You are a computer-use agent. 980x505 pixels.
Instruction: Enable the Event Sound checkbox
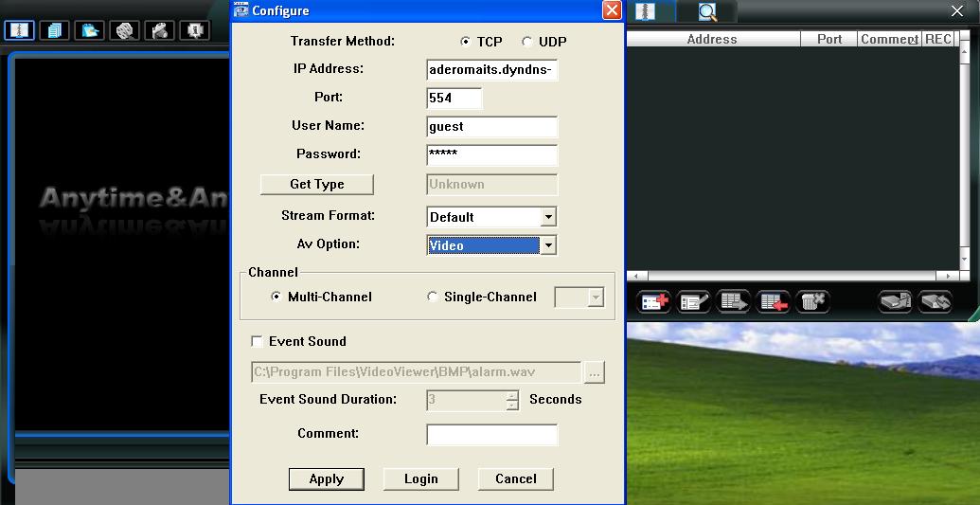(257, 341)
